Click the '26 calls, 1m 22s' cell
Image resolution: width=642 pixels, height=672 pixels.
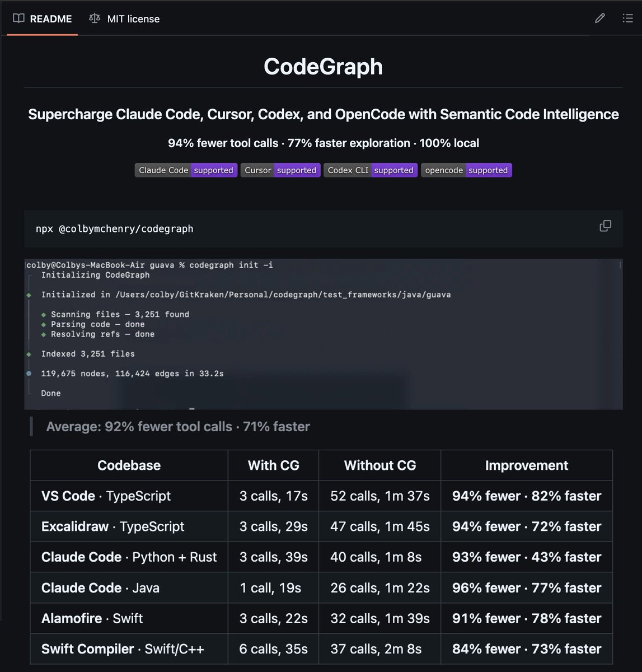[380, 588]
